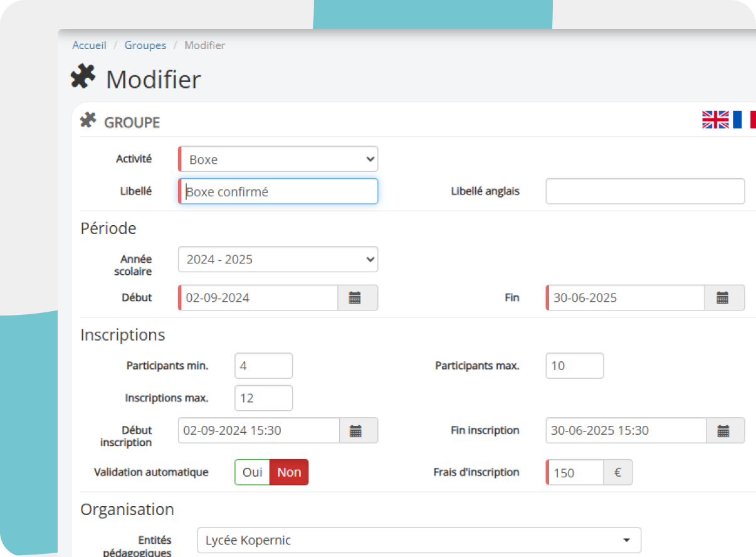Switch to English with UK flag
This screenshot has width=756, height=557.
point(715,120)
